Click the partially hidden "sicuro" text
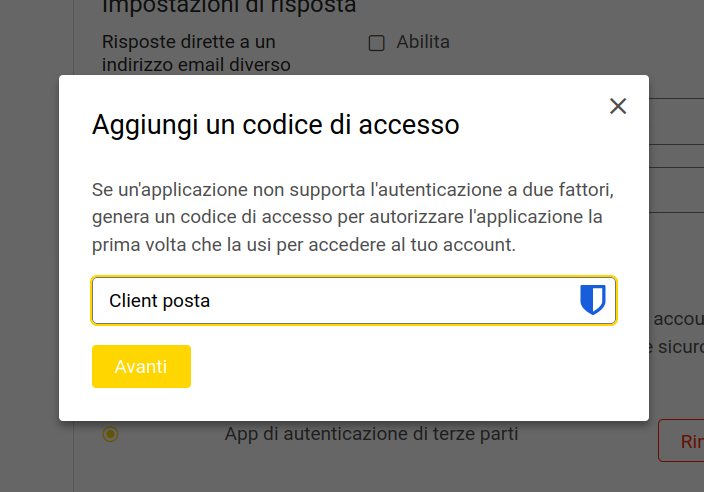 coord(678,347)
